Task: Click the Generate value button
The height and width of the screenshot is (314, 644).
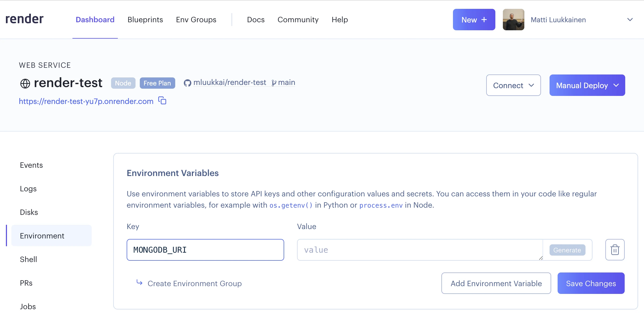Action: [567, 250]
